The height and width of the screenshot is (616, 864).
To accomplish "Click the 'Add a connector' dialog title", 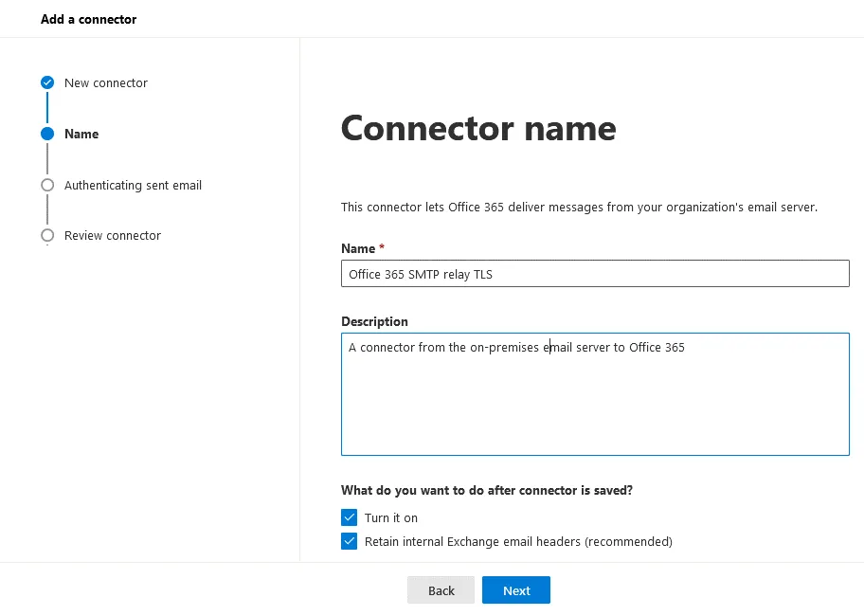I will (89, 19).
